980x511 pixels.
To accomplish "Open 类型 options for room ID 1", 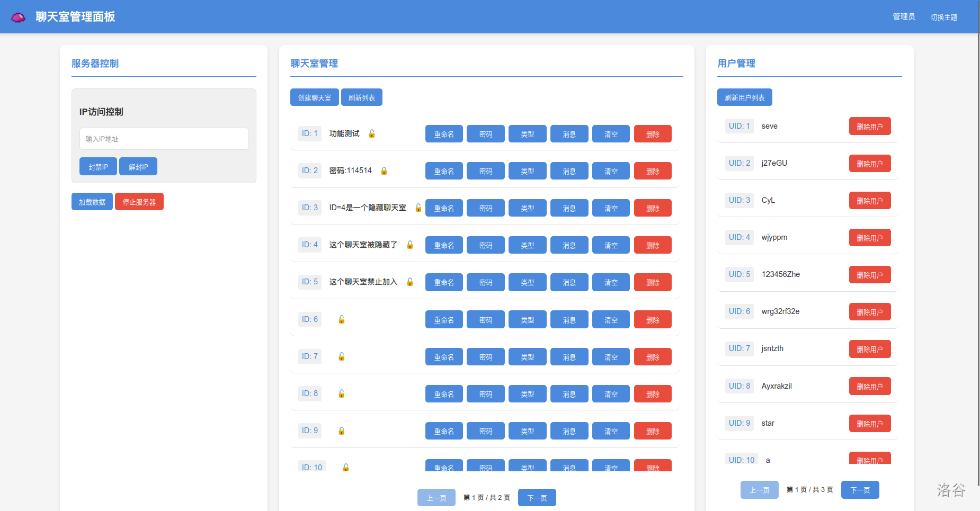I will (527, 134).
